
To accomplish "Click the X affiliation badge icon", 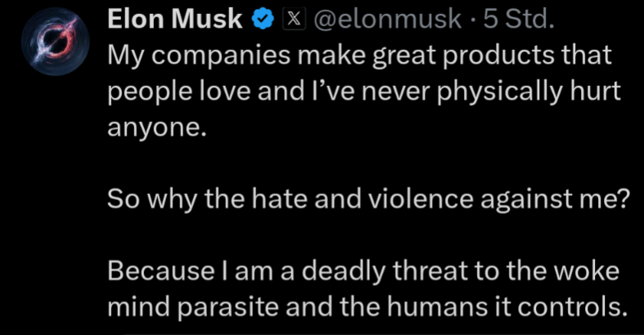I will 291,20.
